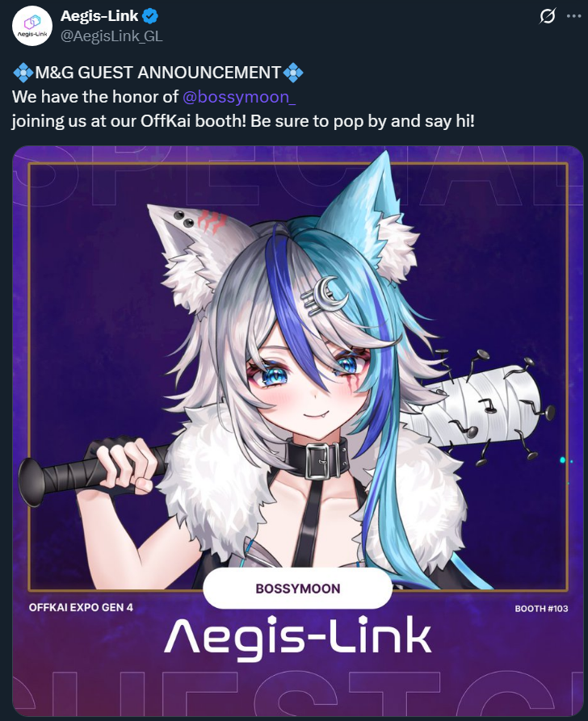Open the attached Bossymoon guest image
The image size is (588, 721).
coord(298,431)
